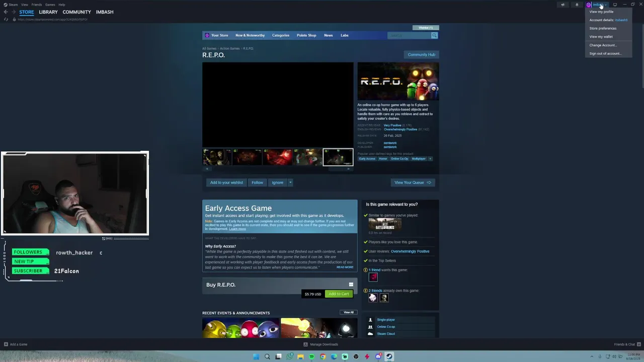This screenshot has width=644, height=362.
Task: Launch Google Chrome from the taskbar
Action: pos(323,356)
